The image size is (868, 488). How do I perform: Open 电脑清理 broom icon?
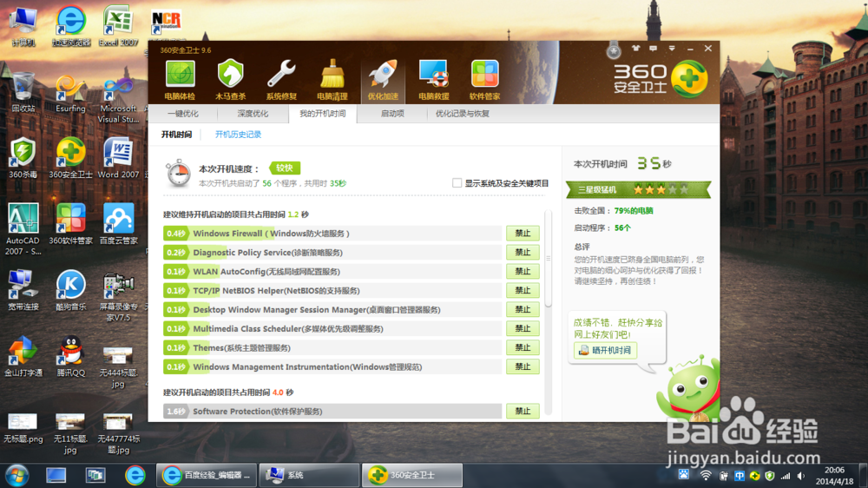332,80
